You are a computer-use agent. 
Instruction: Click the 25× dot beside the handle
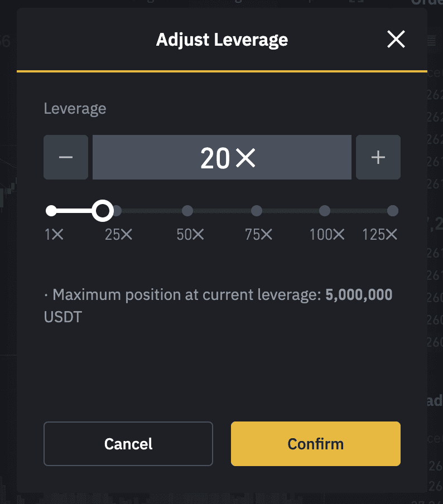point(118,211)
